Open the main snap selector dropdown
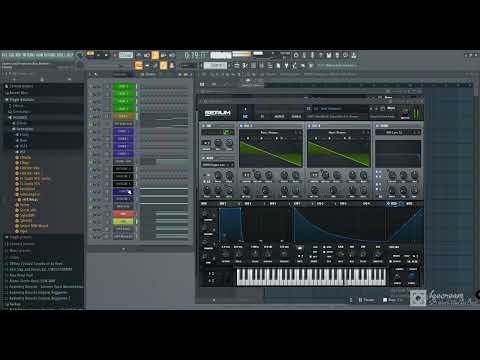The height and width of the screenshot is (360, 480). pyautogui.click(x=187, y=66)
